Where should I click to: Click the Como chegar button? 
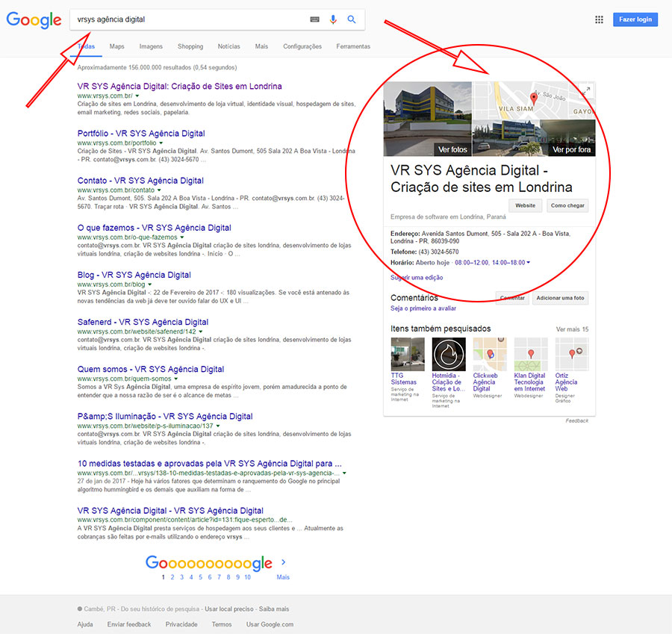coord(567,206)
